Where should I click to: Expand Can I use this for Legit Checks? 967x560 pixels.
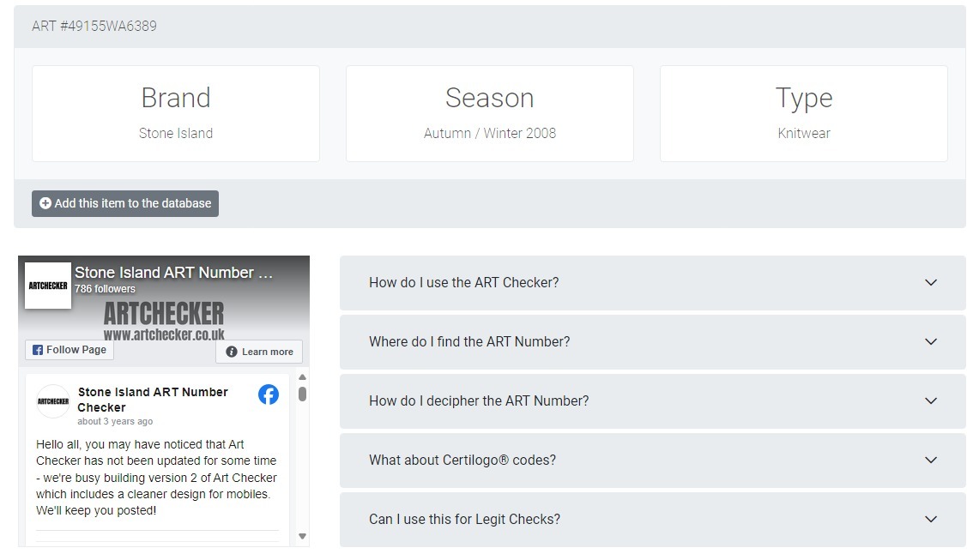pos(652,520)
